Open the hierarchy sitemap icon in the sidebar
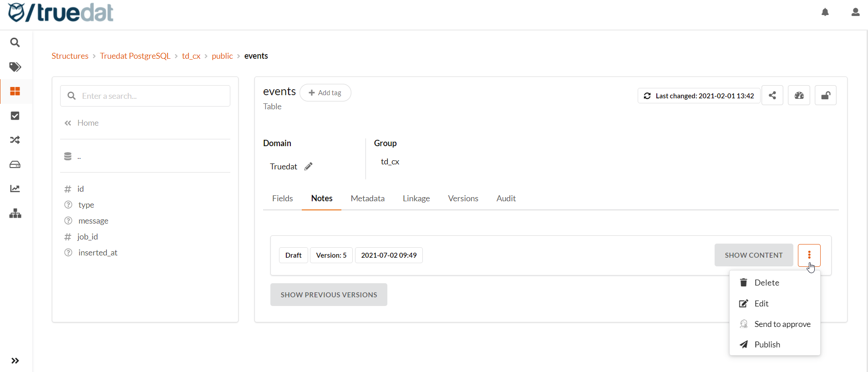Screen dimensions: 868x372 (15, 214)
